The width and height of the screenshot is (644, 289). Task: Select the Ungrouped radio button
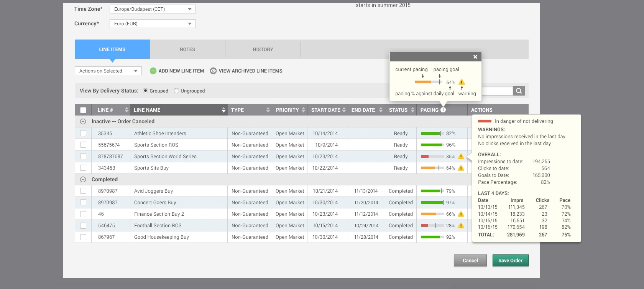pyautogui.click(x=177, y=91)
